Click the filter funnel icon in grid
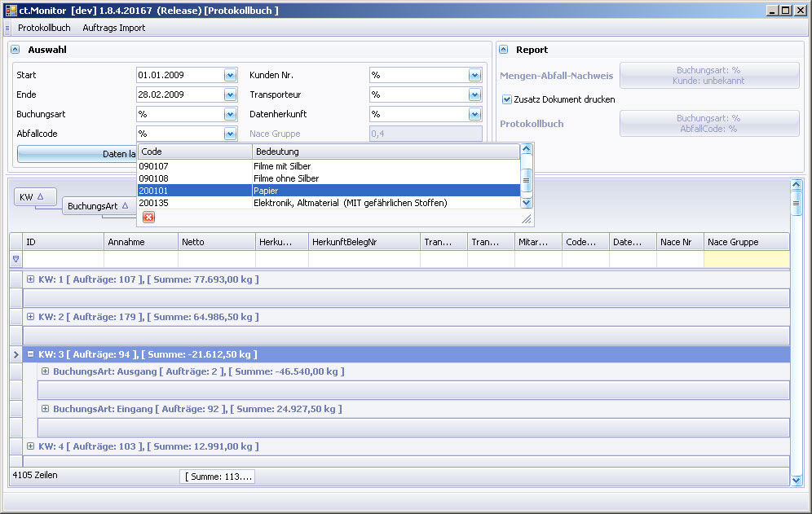Screen dimensions: 812x514 15,259
